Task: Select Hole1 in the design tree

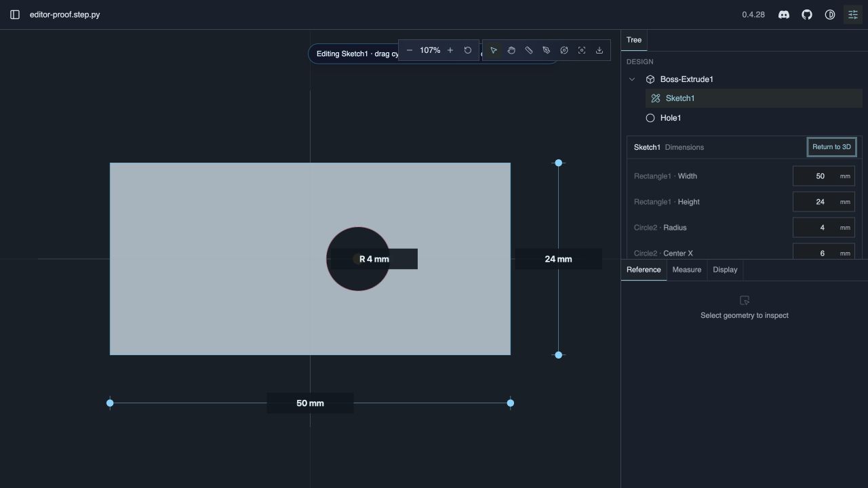Action: pos(671,118)
